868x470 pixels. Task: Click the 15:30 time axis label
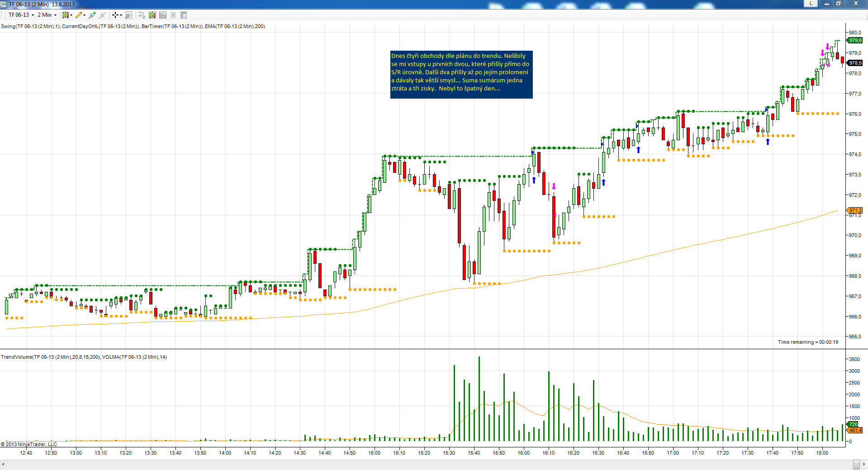tap(449, 453)
